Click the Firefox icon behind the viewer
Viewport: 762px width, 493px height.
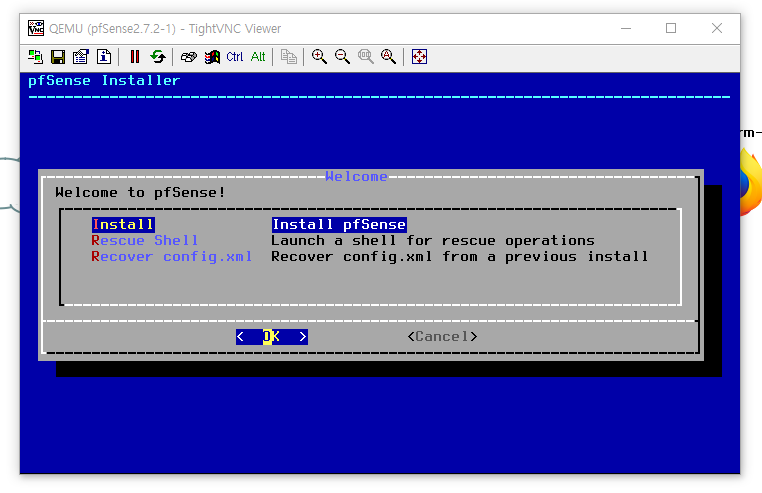tap(751, 182)
